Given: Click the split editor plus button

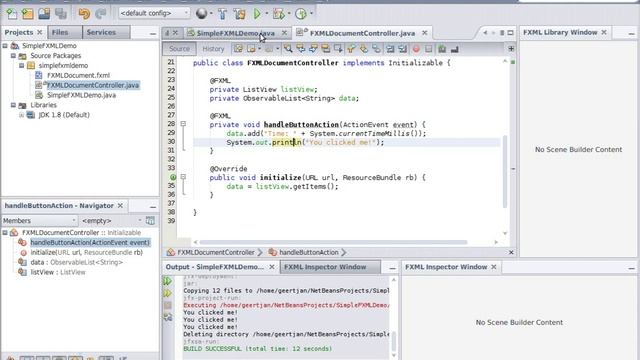Looking at the screenshot, I should (511, 49).
